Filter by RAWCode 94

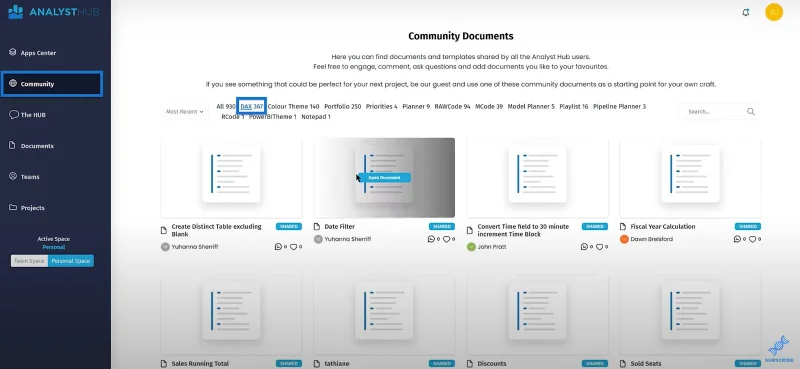pos(453,106)
